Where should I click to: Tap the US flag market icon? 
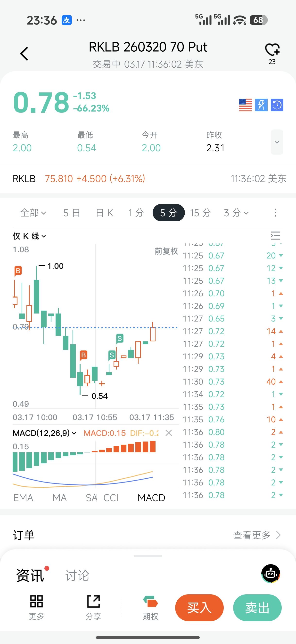245,105
